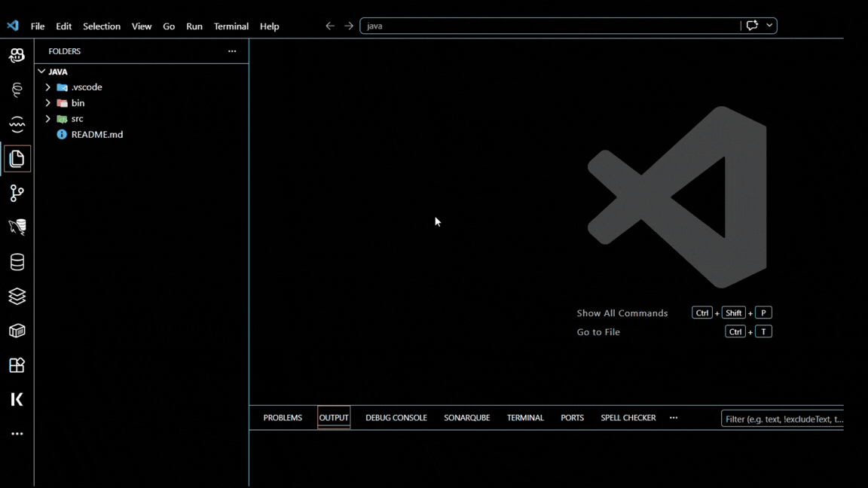Switch to the DEBUG CONSOLE tab
Image resolution: width=868 pixels, height=488 pixels.
click(396, 418)
